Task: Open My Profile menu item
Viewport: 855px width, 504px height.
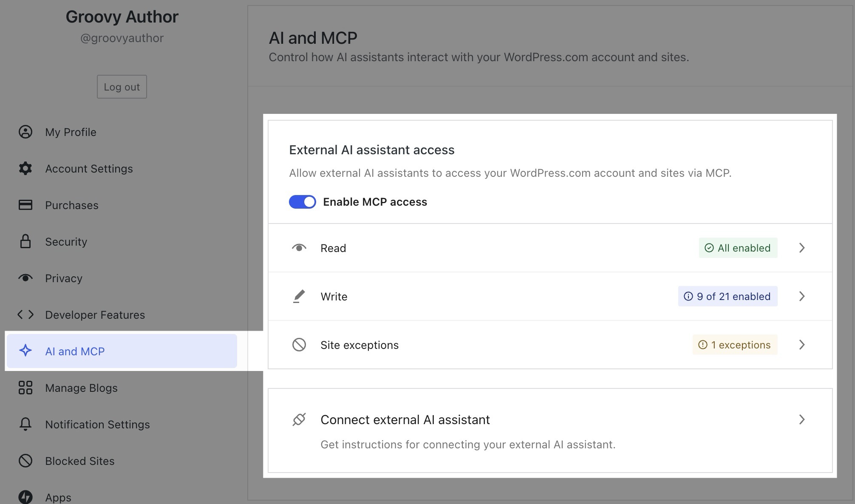Action: 122,132
